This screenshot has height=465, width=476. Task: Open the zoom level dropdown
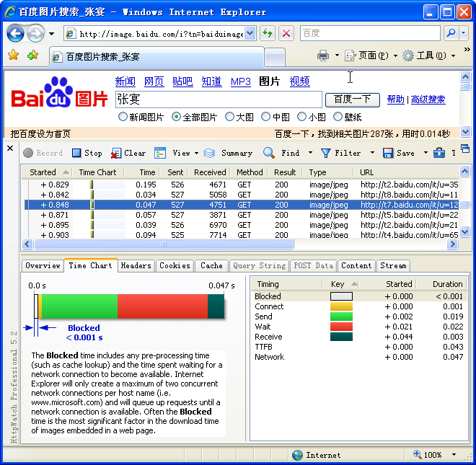click(x=454, y=455)
